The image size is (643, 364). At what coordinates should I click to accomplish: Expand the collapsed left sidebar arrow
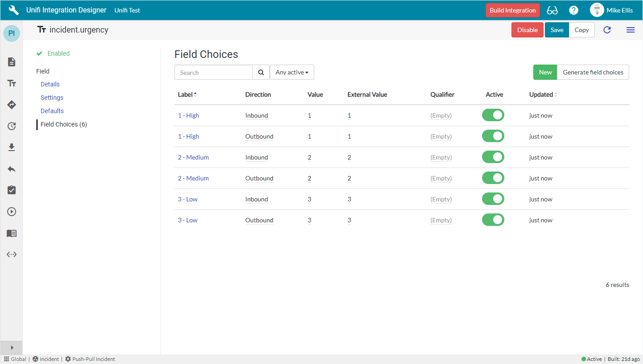click(x=12, y=348)
